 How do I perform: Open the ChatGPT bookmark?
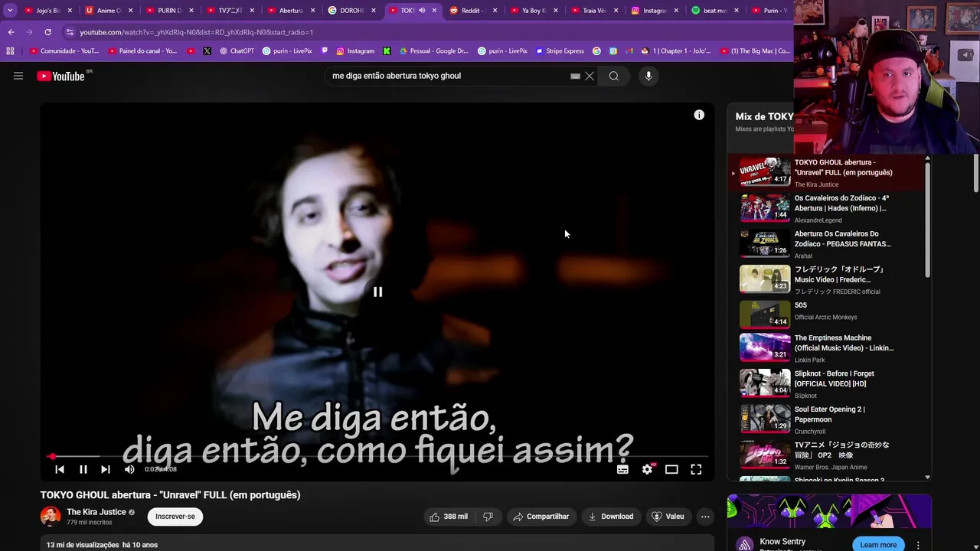[x=237, y=51]
